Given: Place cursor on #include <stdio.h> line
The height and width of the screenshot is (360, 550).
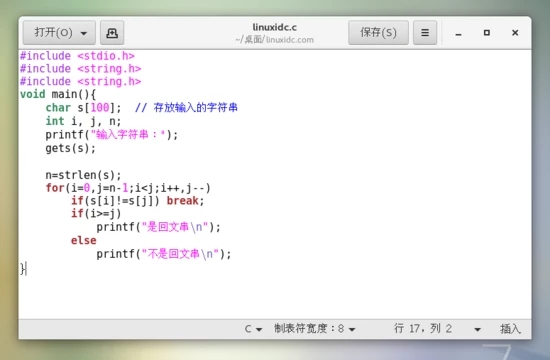Looking at the screenshot, I should (x=77, y=56).
